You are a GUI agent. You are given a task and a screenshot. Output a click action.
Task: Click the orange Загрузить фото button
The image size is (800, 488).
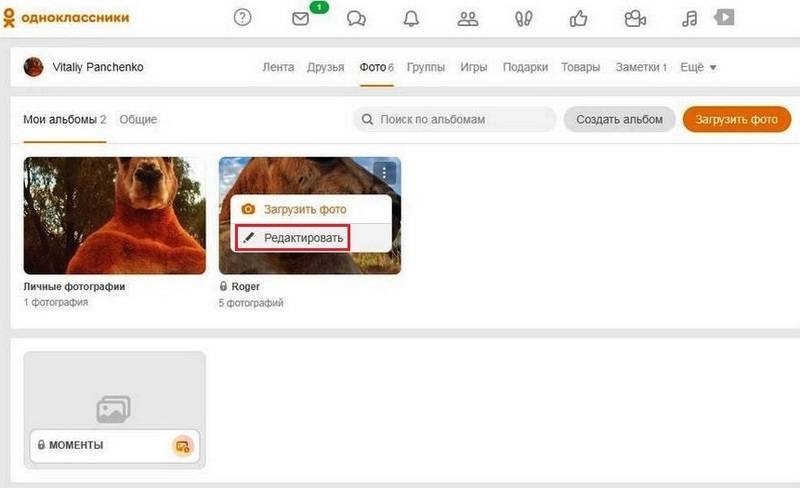click(737, 119)
